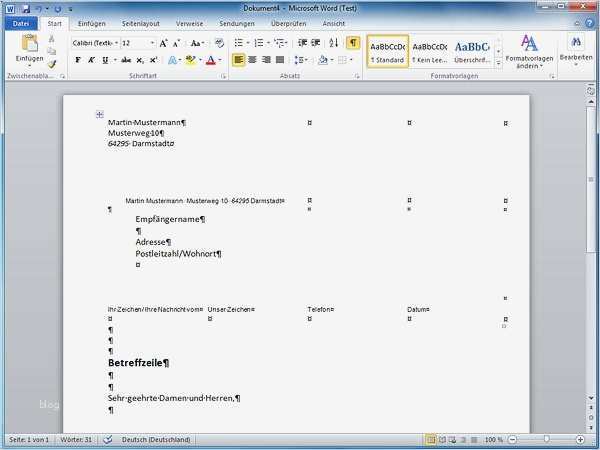
Task: Toggle strikethrough formatting
Action: [x=126, y=60]
